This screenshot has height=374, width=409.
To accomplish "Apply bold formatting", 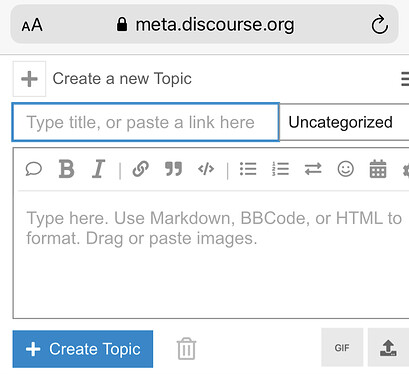I will 66,169.
